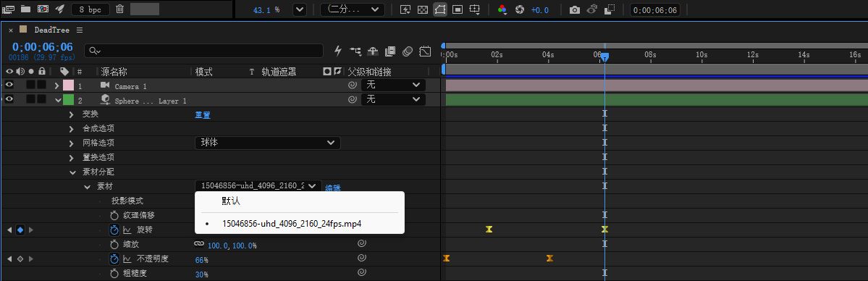Image resolution: width=868 pixels, height=281 pixels.
Task: Click the 8 bpc color depth button
Action: (x=90, y=9)
